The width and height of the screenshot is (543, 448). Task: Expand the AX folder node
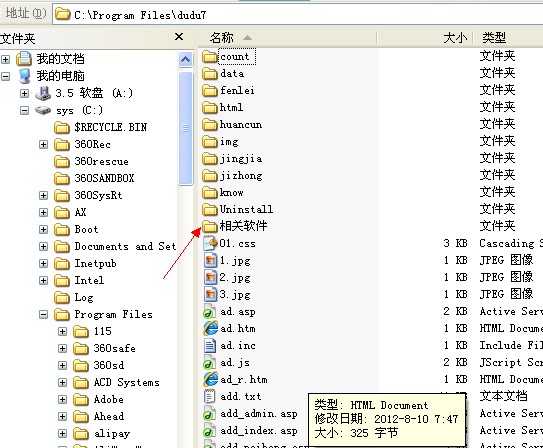[43, 213]
